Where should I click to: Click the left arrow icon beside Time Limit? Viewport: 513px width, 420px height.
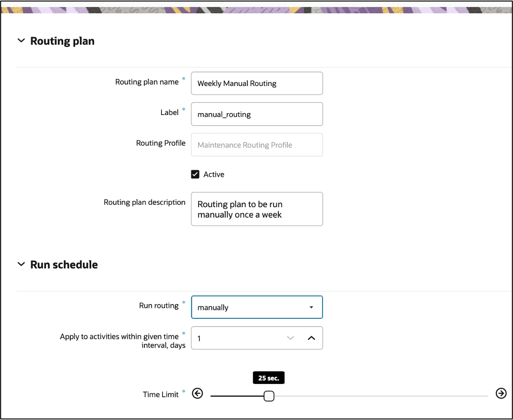pyautogui.click(x=197, y=393)
